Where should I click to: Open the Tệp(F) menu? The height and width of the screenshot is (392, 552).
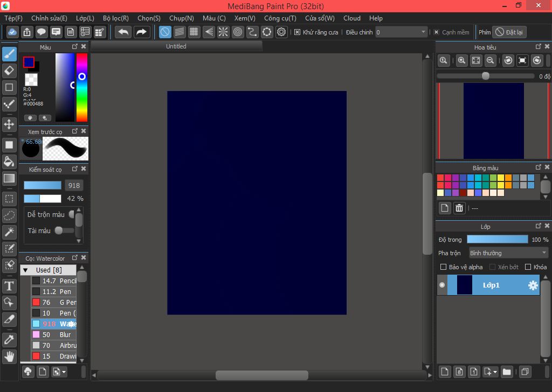point(13,18)
